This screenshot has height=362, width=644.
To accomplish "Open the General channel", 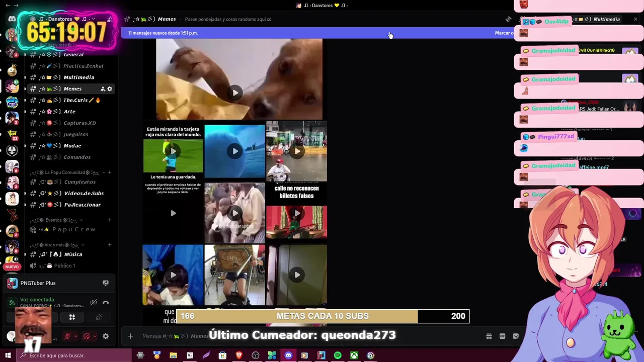I will 71,54.
